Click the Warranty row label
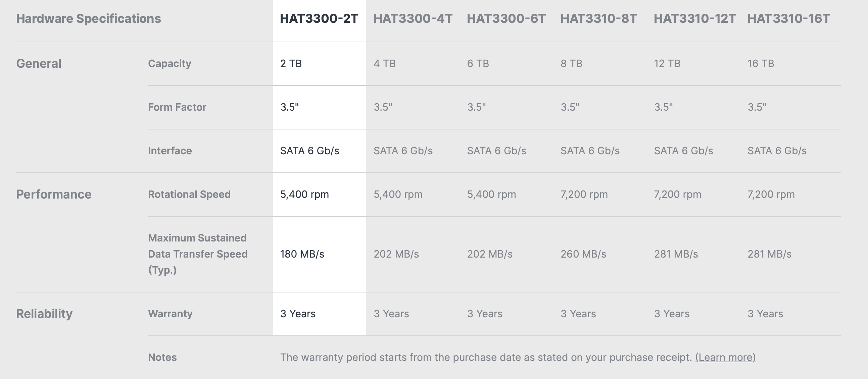Image resolution: width=868 pixels, height=379 pixels. (170, 314)
